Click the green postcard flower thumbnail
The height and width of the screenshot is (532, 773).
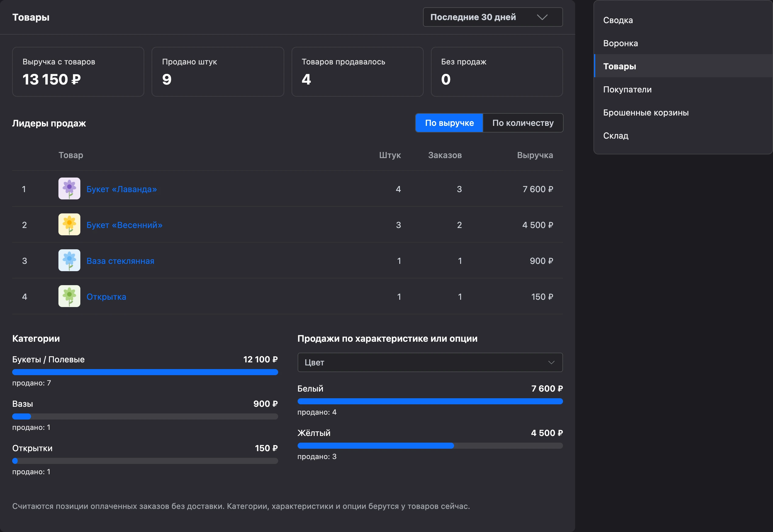[69, 296]
